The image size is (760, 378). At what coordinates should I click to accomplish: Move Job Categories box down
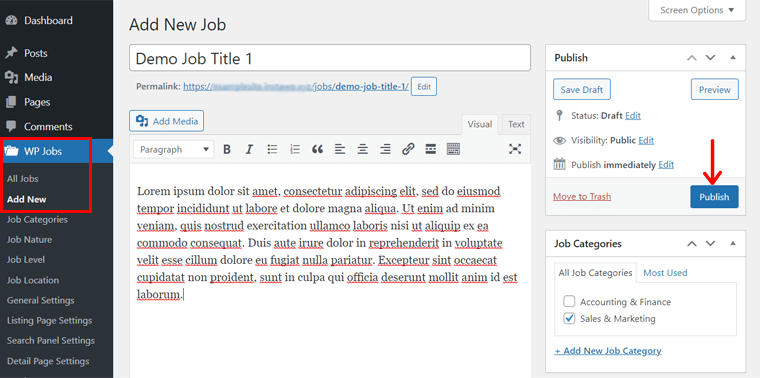[x=710, y=243]
